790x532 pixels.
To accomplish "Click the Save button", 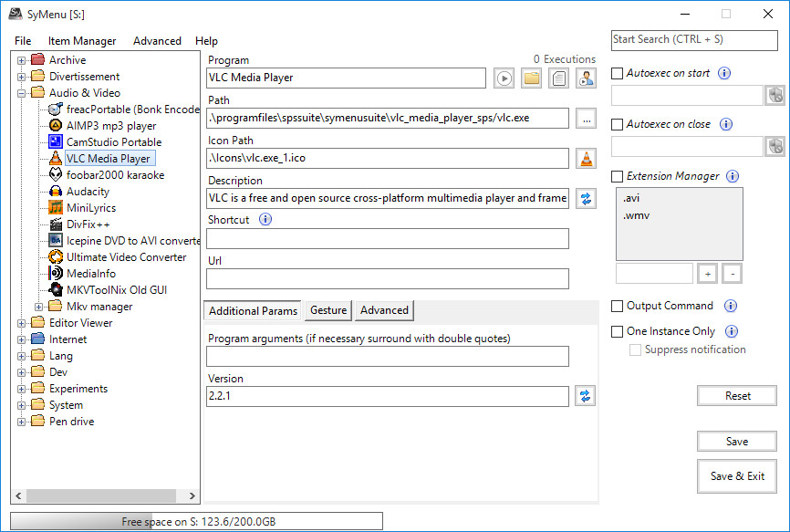I will click(x=737, y=442).
